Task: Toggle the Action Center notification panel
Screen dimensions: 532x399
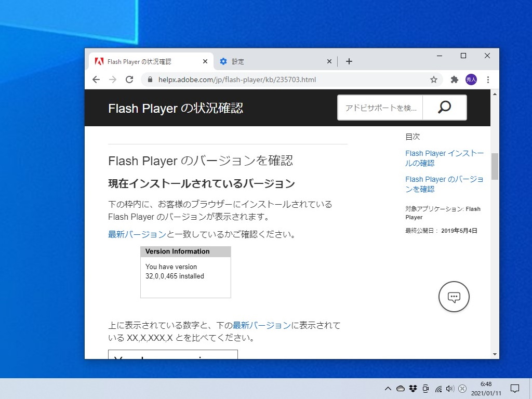Action: 514,388
